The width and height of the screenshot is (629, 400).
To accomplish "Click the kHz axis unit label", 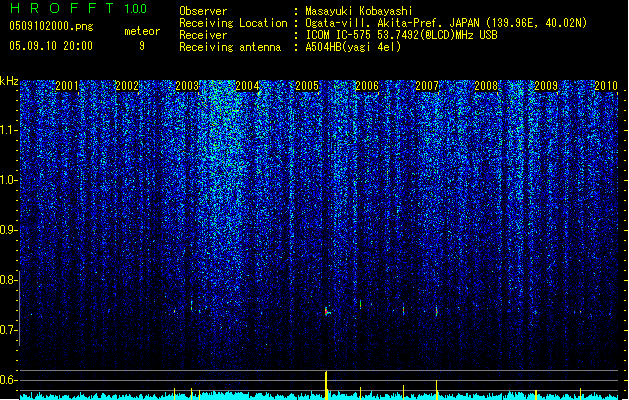I will click(9, 81).
